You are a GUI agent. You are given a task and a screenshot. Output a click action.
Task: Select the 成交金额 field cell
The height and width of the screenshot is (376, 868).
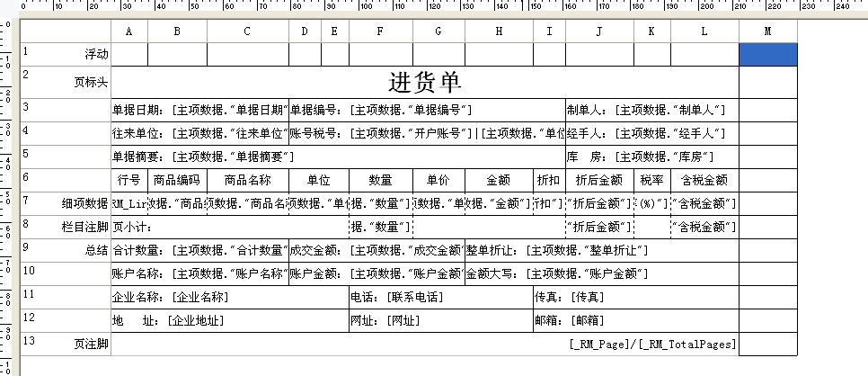pyautogui.click(x=376, y=250)
